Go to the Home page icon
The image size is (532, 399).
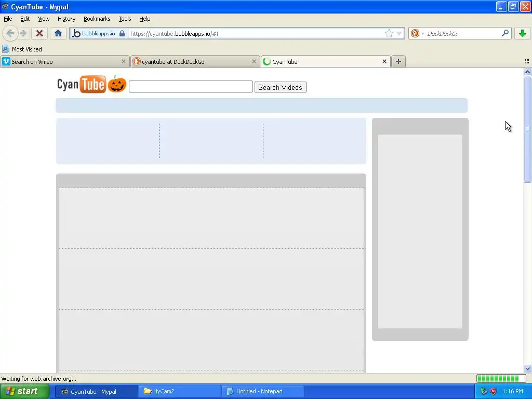pyautogui.click(x=58, y=33)
